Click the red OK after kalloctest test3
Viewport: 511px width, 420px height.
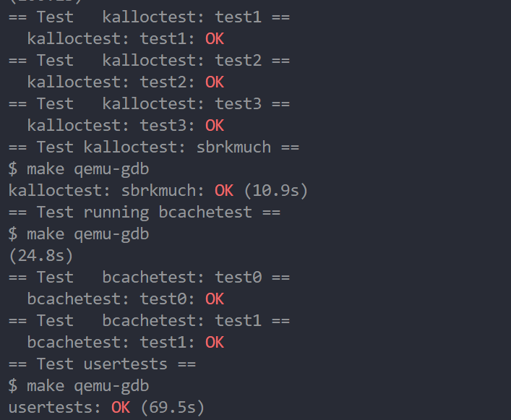(215, 126)
